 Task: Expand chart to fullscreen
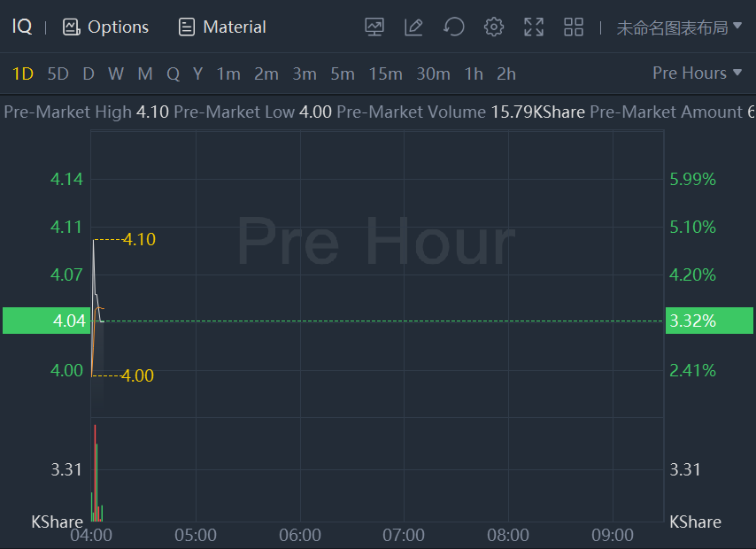(x=534, y=27)
